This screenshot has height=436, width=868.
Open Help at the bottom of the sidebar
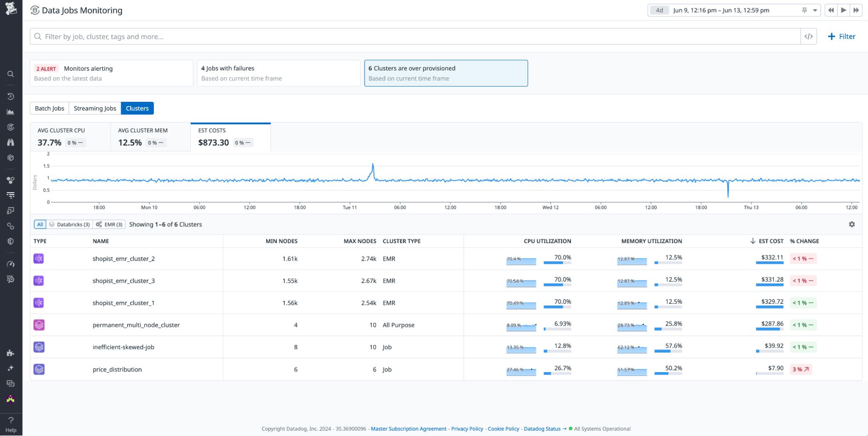point(11,424)
